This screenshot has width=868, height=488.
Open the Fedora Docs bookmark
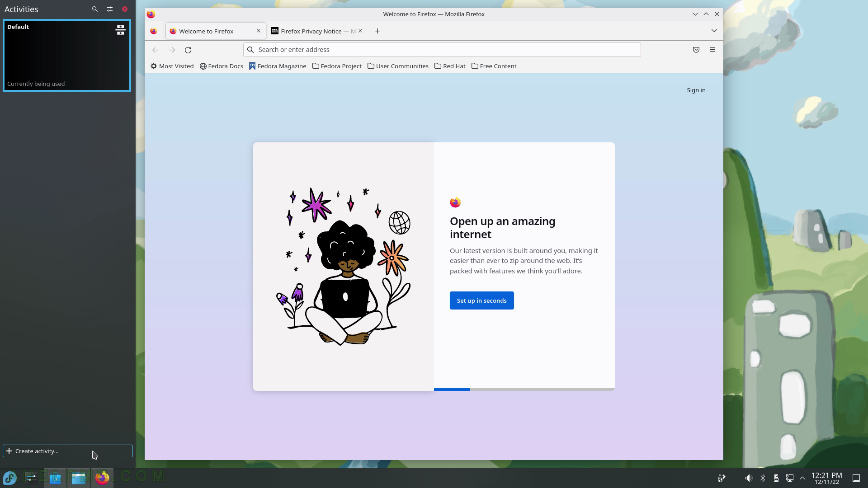tap(222, 66)
